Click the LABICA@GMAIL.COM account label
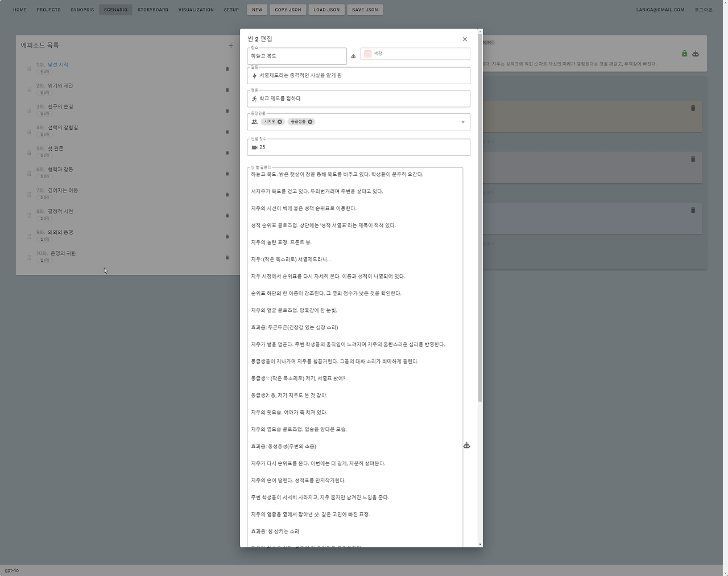 660,10
